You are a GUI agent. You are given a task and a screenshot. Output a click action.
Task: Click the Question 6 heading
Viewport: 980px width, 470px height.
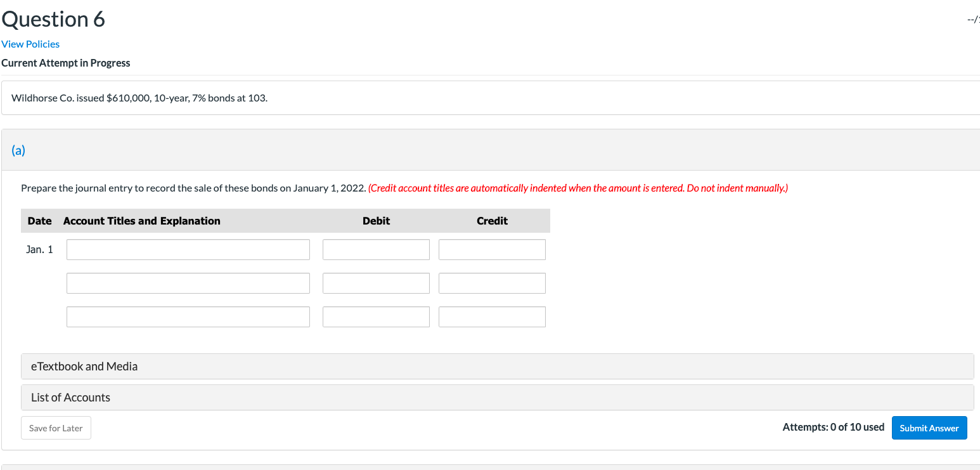pyautogui.click(x=53, y=19)
